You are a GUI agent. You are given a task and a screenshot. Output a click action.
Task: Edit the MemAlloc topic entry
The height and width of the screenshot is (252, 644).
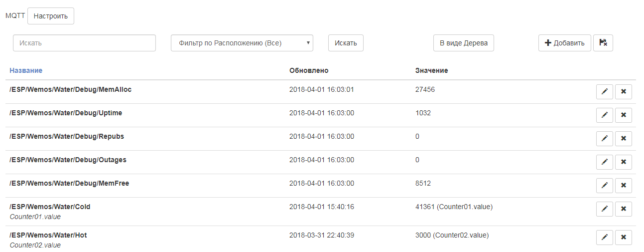click(x=604, y=92)
